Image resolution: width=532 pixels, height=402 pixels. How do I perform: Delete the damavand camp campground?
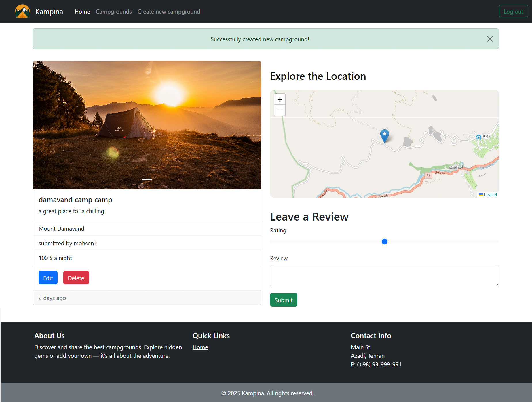pos(76,278)
